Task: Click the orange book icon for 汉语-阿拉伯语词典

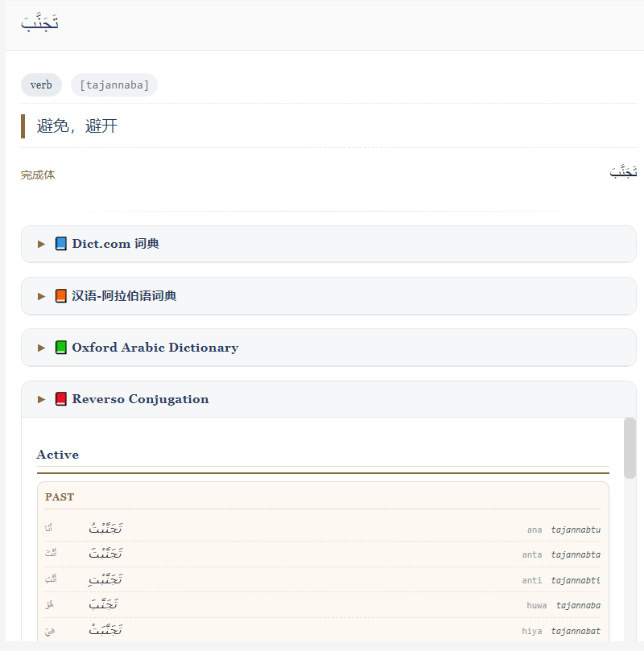Action: [x=60, y=296]
